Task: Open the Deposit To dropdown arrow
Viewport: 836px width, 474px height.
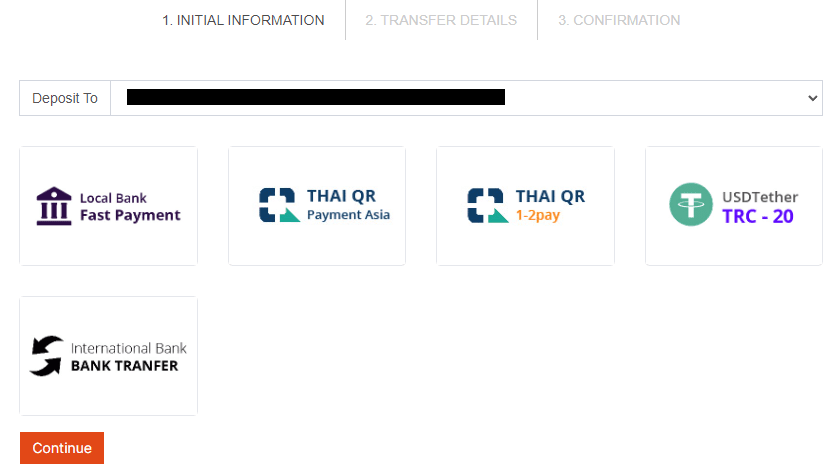Action: 813,98
